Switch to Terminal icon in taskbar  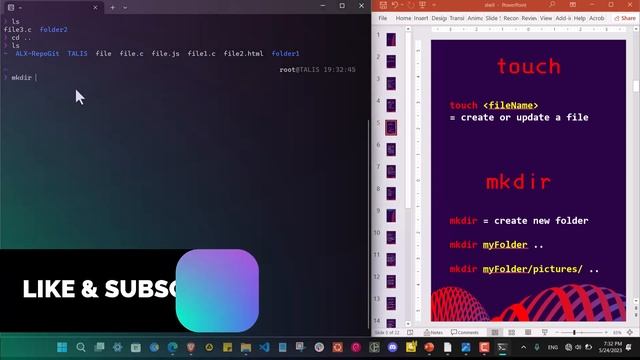click(x=502, y=347)
